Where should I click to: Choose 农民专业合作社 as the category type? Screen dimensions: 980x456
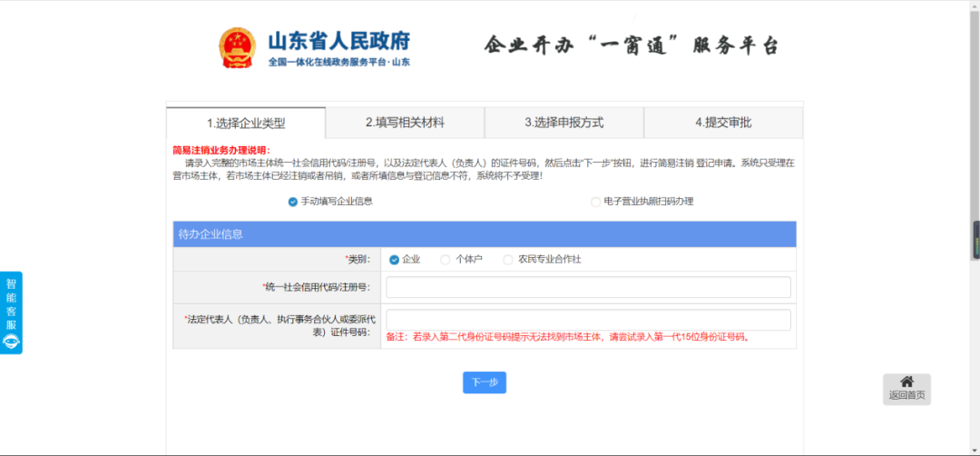(x=508, y=260)
